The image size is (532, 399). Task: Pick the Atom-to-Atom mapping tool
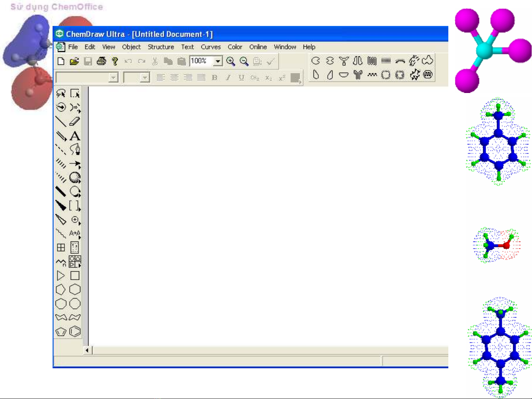point(75,233)
